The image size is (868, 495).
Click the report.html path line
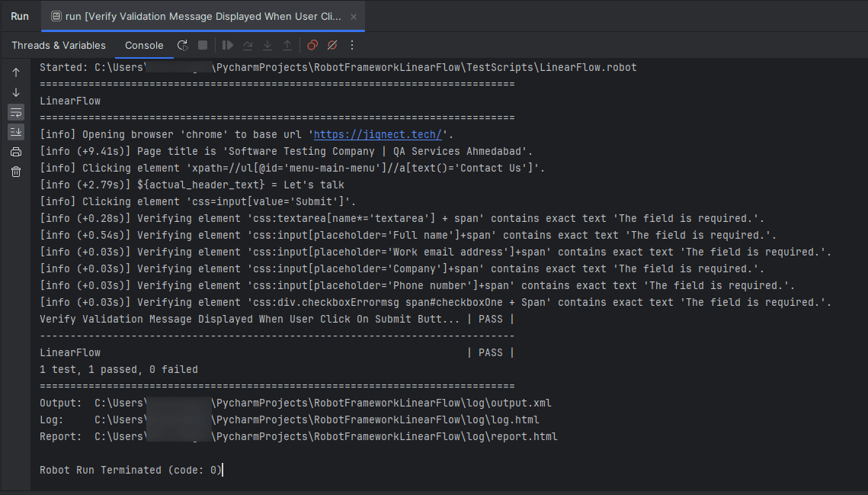(x=299, y=437)
